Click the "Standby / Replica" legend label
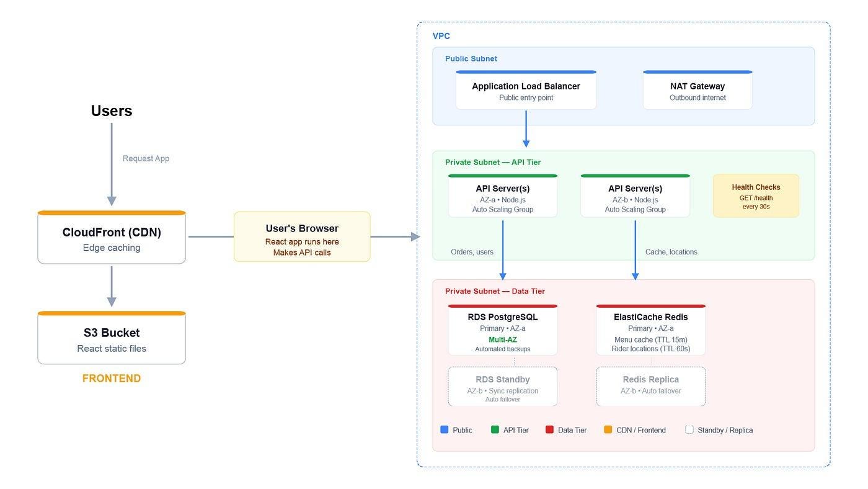This screenshot has height=489, width=868. click(x=725, y=430)
